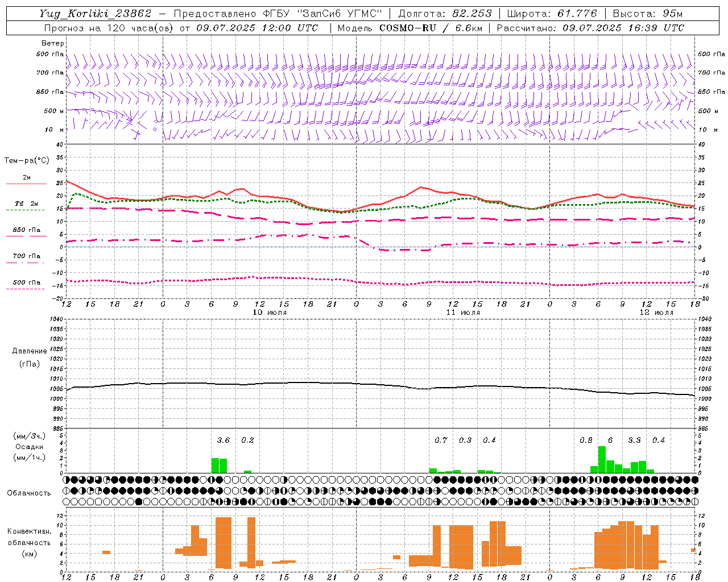Click the 3.3 precipitation total value
Image resolution: width=728 pixels, height=582 pixels.
tap(634, 440)
